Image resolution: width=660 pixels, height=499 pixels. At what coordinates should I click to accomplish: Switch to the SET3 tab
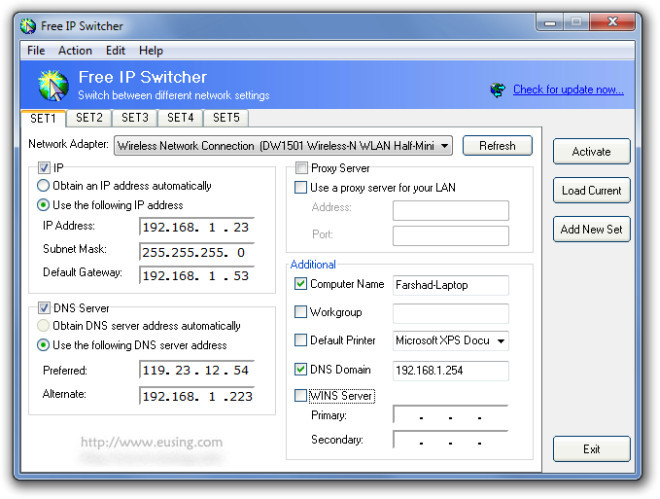click(x=135, y=118)
